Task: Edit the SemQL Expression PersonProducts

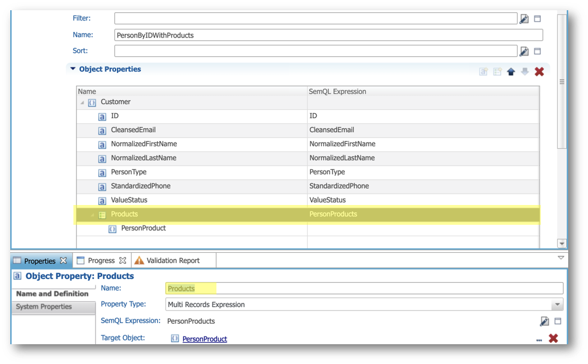Action: (x=544, y=321)
